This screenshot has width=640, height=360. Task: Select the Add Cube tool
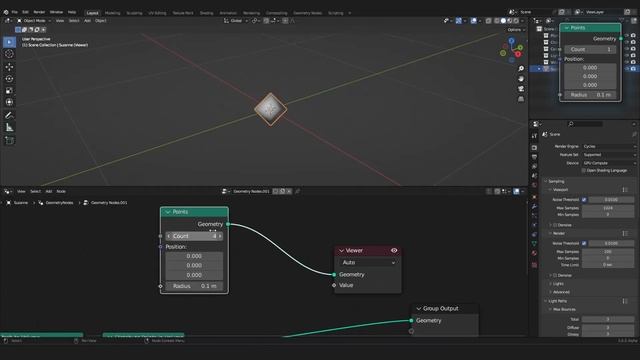(x=9, y=140)
